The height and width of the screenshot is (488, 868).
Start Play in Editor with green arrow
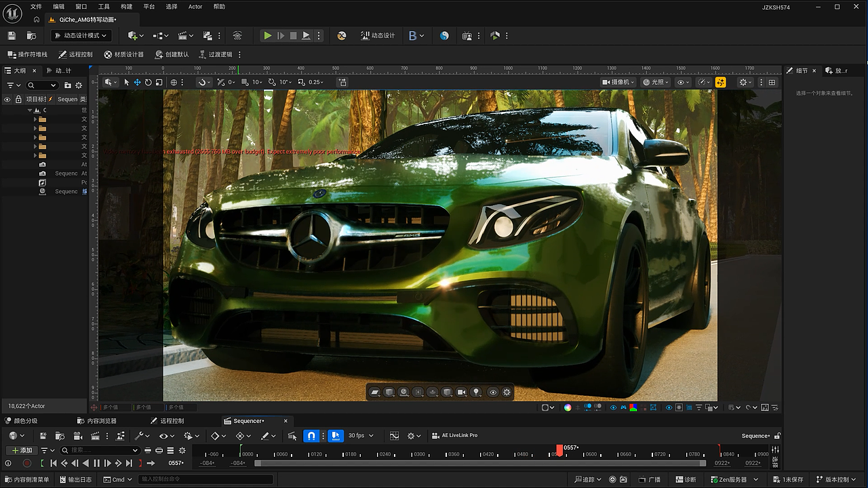pyautogui.click(x=268, y=36)
